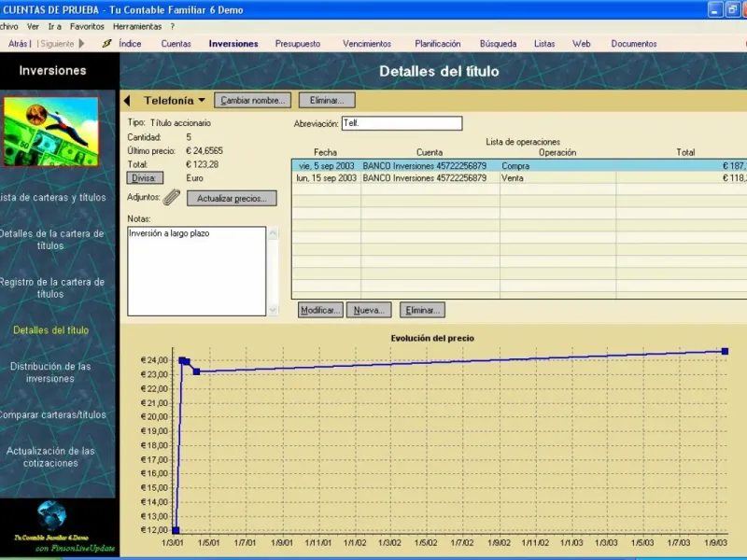Open the Archivo menu
The height and width of the screenshot is (560, 747).
coord(8,27)
